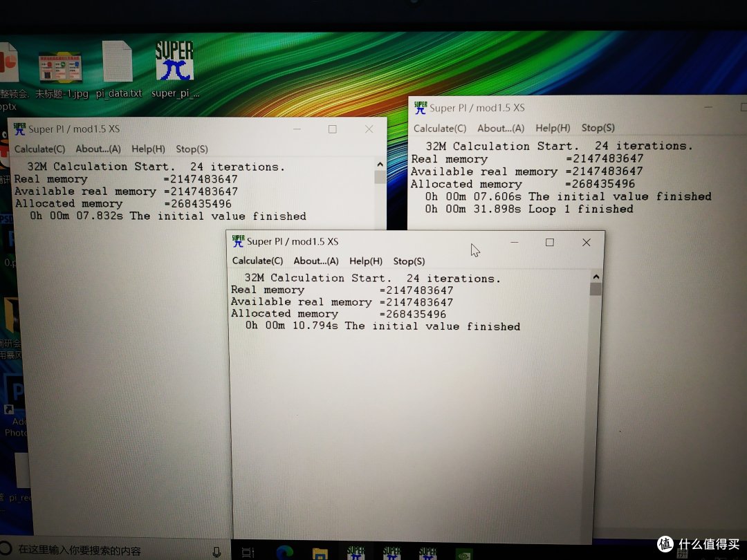Image resolution: width=747 pixels, height=560 pixels.
Task: Click '31.898s Loop 1 finished' line
Action: pyautogui.click(x=529, y=209)
